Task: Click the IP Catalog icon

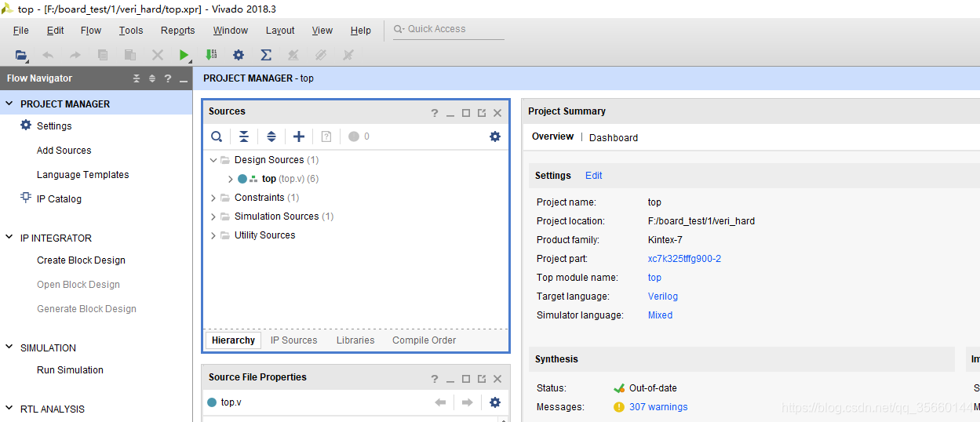Action: (x=26, y=198)
